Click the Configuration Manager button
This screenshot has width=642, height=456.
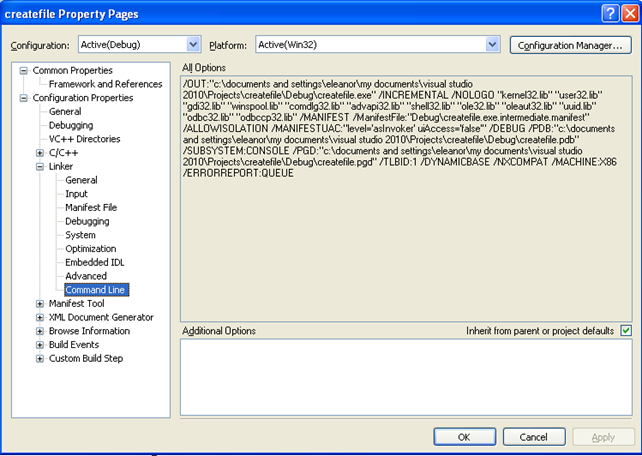click(570, 45)
